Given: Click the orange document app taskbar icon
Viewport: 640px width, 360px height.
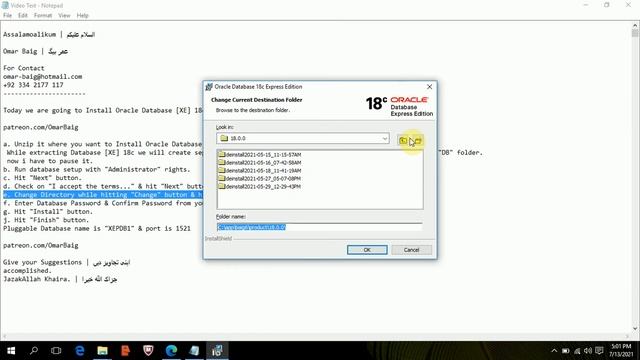Looking at the screenshot, I should (x=125, y=351).
